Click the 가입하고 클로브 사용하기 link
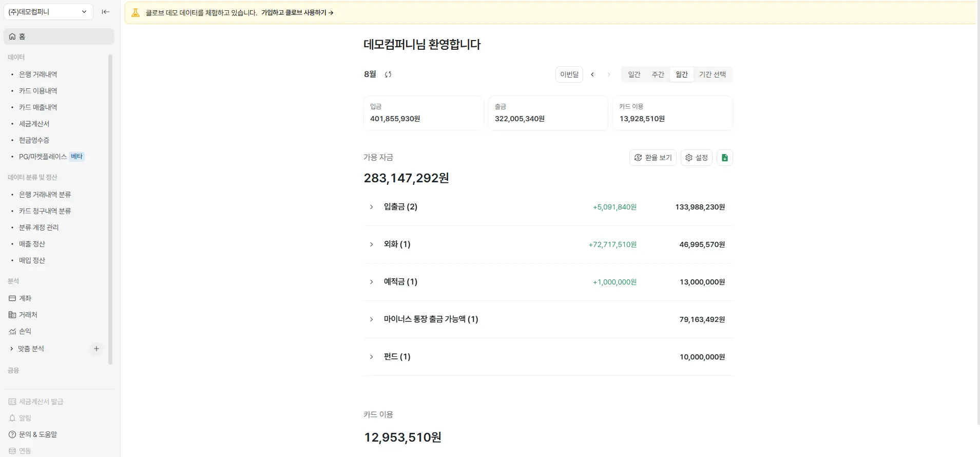Image resolution: width=980 pixels, height=457 pixels. coord(297,13)
